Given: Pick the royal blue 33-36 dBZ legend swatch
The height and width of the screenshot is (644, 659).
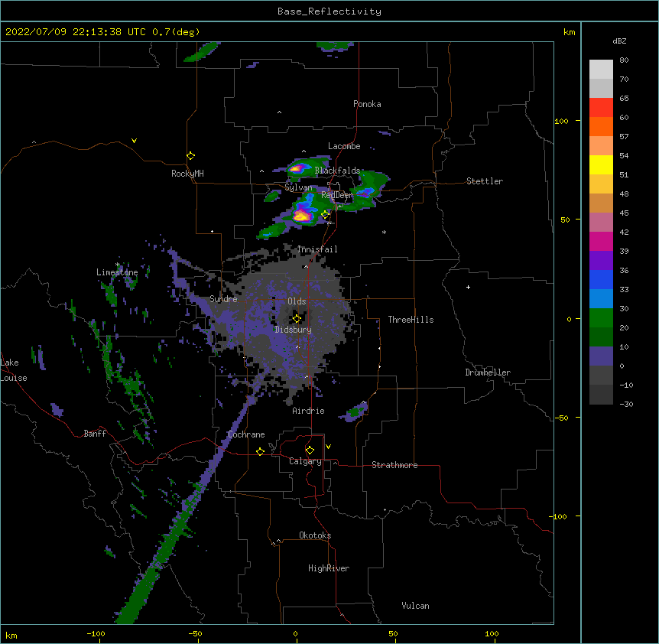Looking at the screenshot, I should click(601, 279).
